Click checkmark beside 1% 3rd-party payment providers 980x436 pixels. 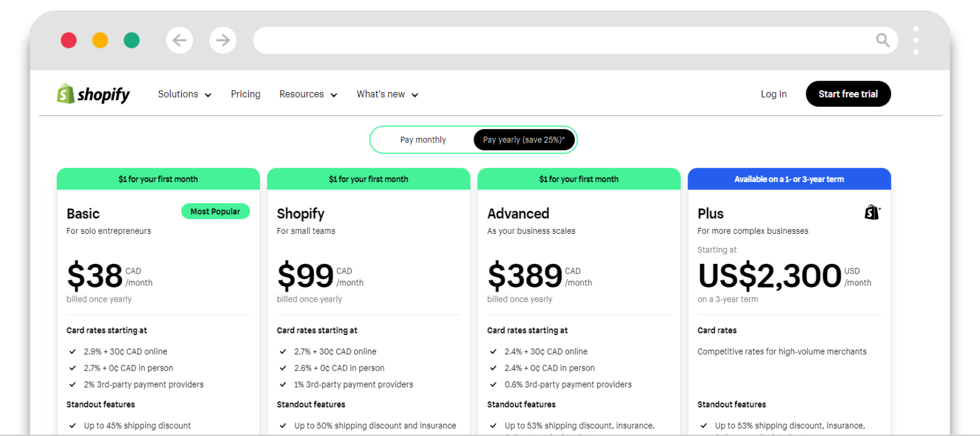[x=283, y=384]
